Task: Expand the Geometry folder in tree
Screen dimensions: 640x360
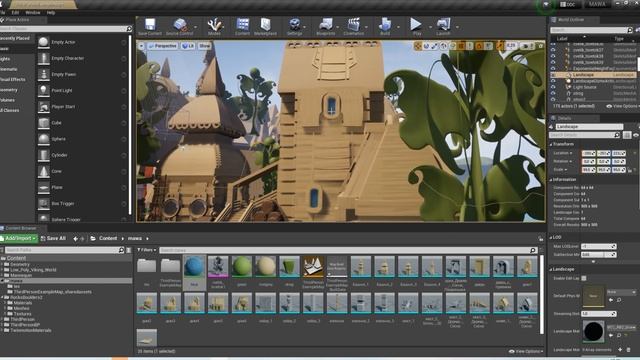Action: [2, 264]
